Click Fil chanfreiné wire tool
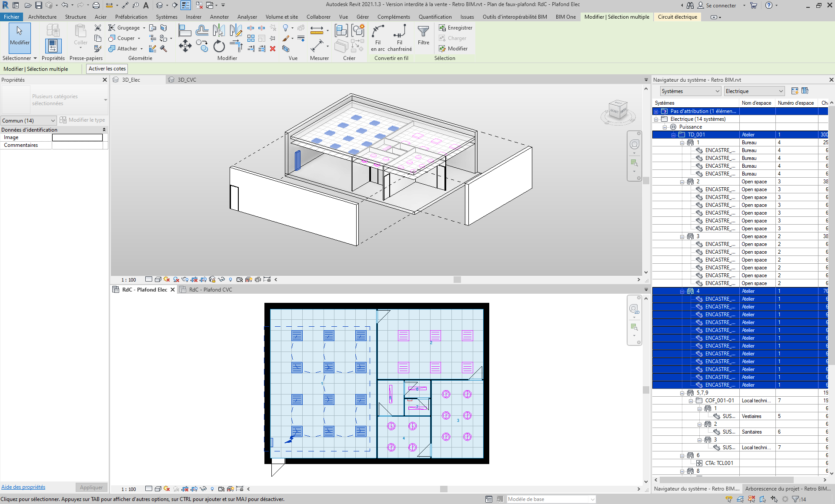 point(399,31)
